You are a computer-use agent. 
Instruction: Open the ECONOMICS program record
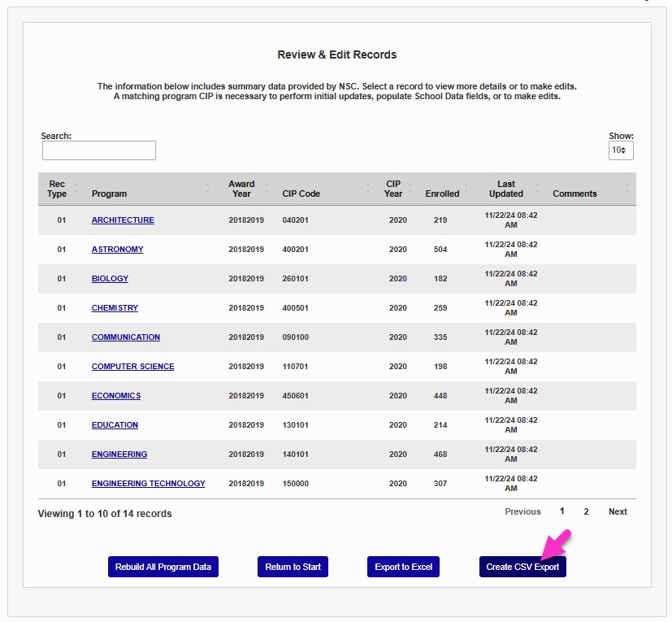(116, 396)
